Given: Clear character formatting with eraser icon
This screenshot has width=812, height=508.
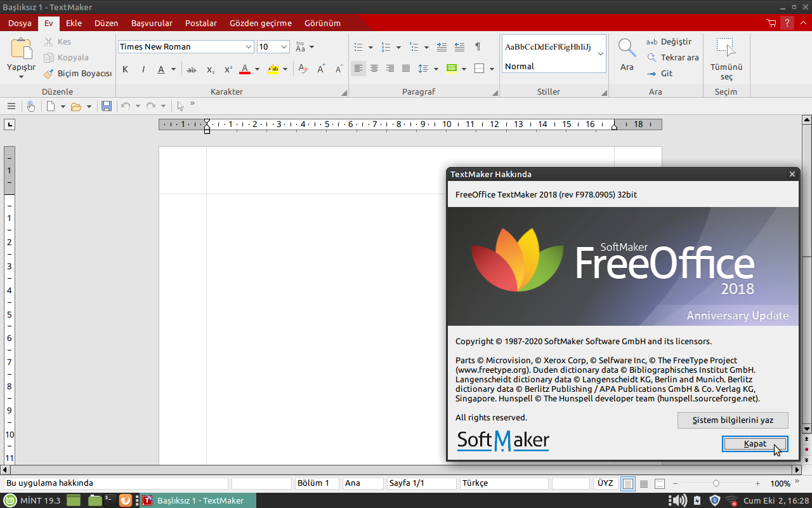Looking at the screenshot, I should pos(303,69).
